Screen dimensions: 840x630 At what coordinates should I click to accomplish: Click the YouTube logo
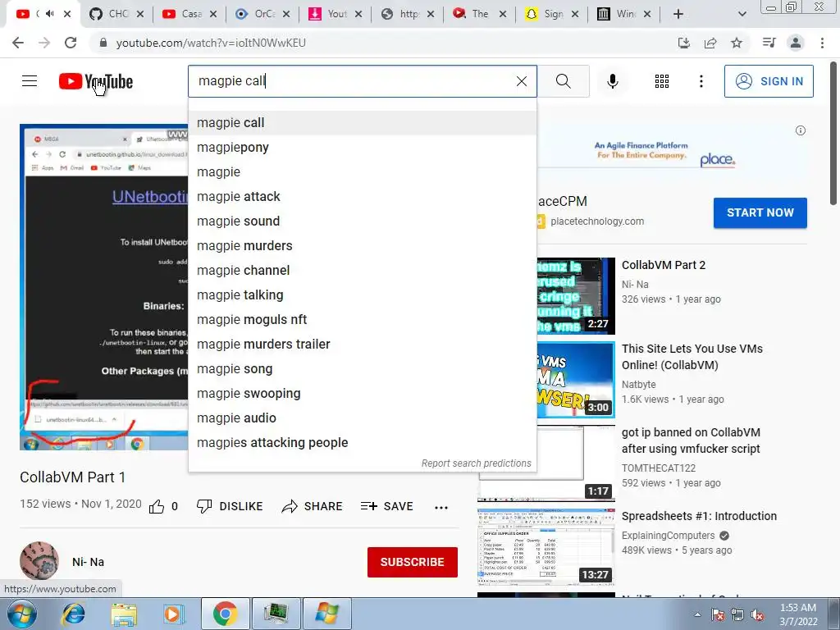pyautogui.click(x=96, y=81)
